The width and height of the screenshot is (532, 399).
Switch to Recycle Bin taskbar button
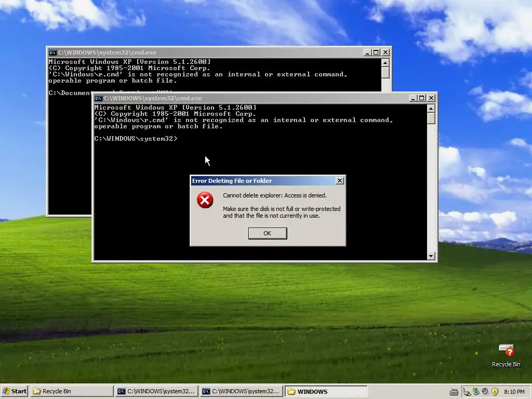coord(72,391)
